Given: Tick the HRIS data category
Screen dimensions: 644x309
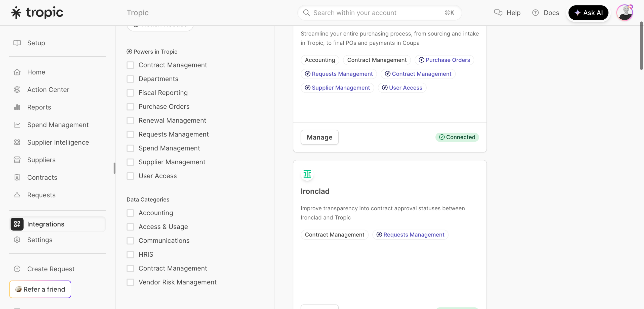Looking at the screenshot, I should [x=130, y=254].
